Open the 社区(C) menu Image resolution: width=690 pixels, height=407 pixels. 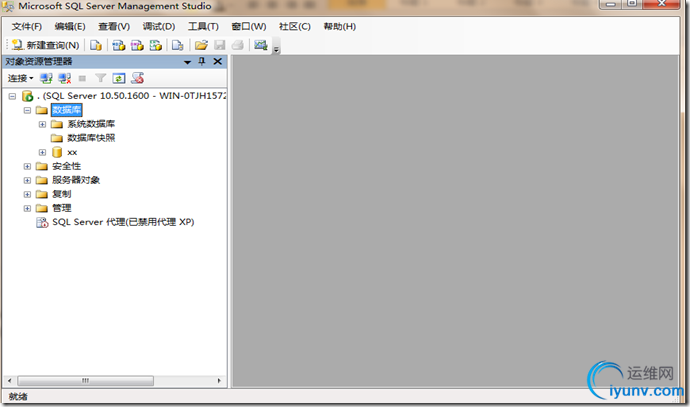click(294, 26)
